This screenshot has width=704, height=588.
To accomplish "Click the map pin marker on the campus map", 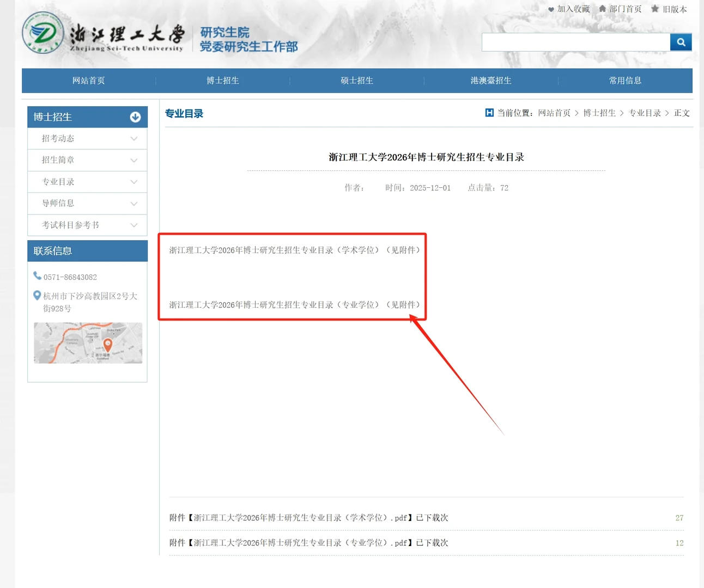I will pos(107,343).
